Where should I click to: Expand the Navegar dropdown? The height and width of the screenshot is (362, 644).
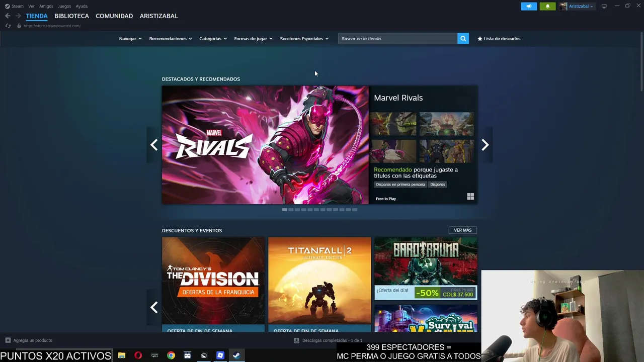click(130, 39)
